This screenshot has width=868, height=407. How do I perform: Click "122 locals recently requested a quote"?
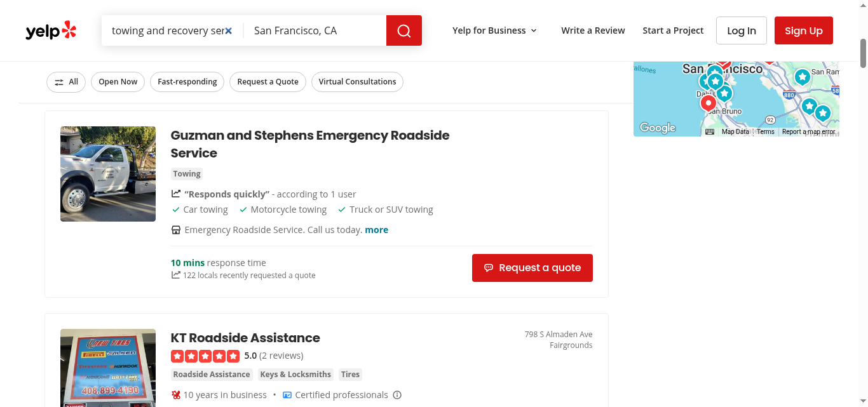(249, 276)
